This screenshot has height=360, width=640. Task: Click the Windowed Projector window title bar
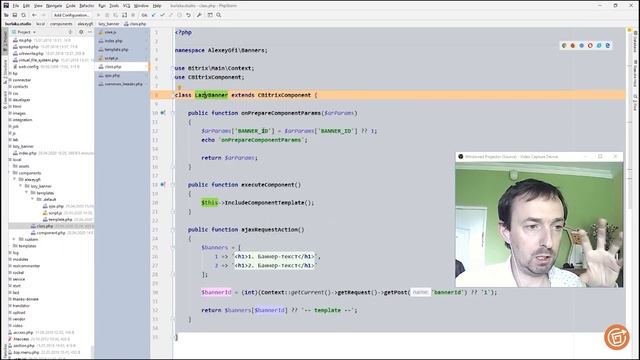click(539, 156)
